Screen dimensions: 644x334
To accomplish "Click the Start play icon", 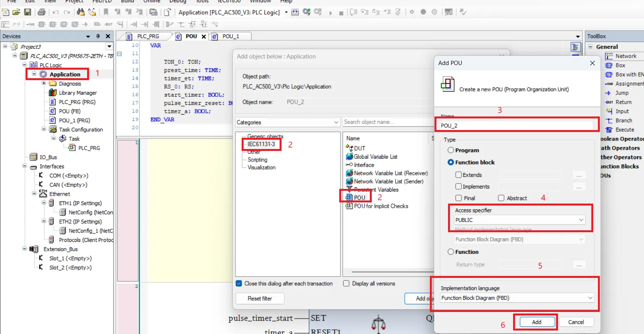I will [x=331, y=13].
